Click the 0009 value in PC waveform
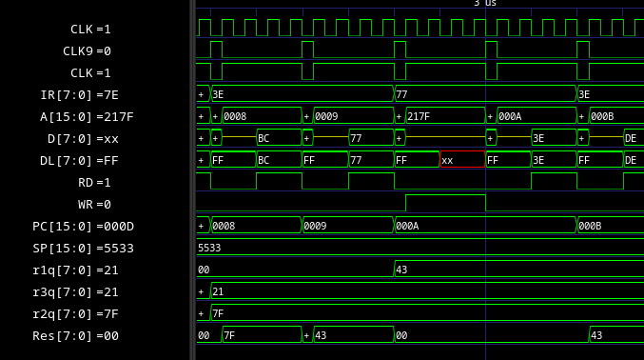This screenshot has width=644, height=360. click(315, 226)
